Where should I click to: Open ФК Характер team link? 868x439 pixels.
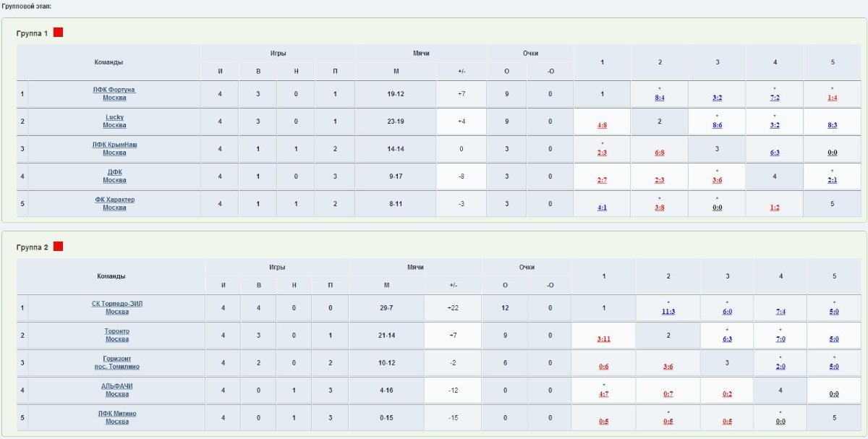114,204
